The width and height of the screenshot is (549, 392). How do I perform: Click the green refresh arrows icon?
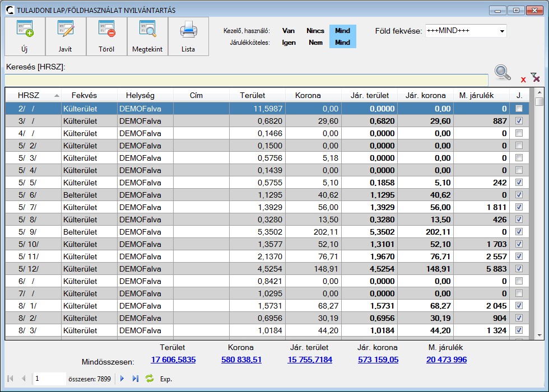[150, 379]
